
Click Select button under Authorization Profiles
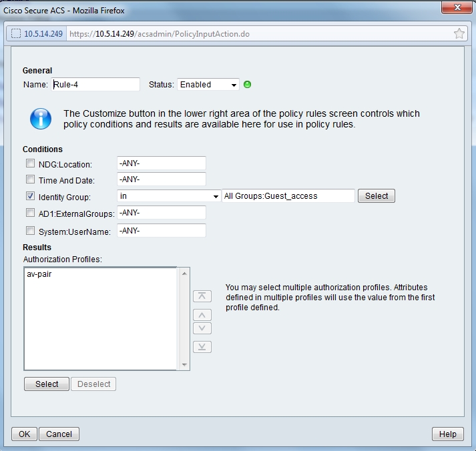[x=47, y=384]
